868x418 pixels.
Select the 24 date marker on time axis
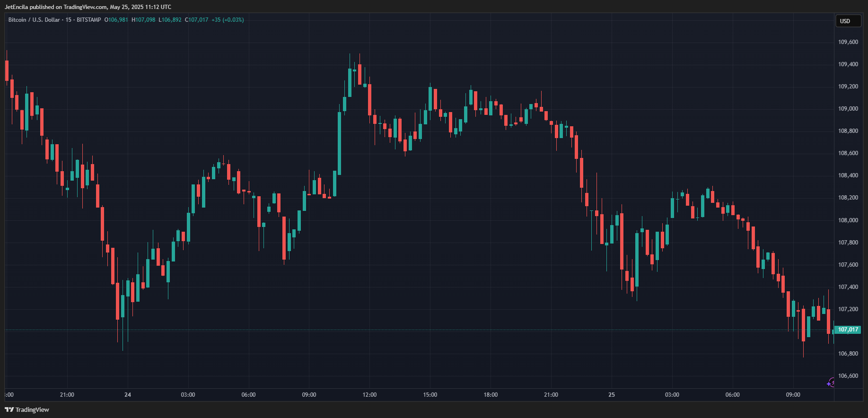click(128, 395)
